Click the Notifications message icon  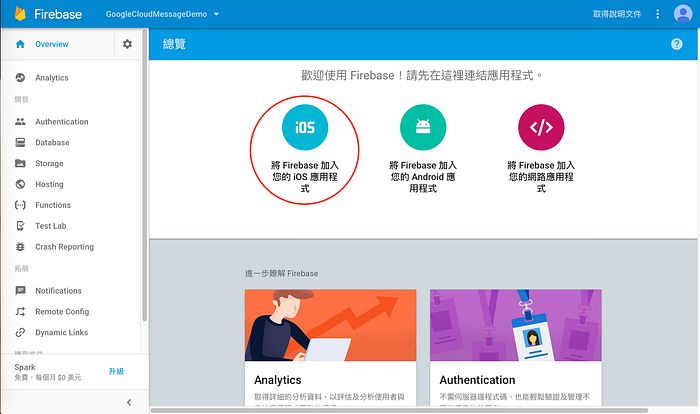20,291
